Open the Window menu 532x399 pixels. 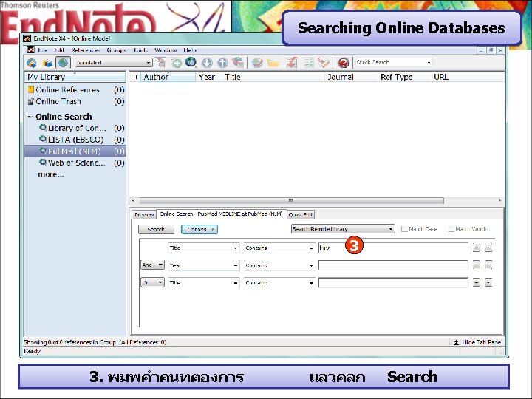(x=166, y=50)
